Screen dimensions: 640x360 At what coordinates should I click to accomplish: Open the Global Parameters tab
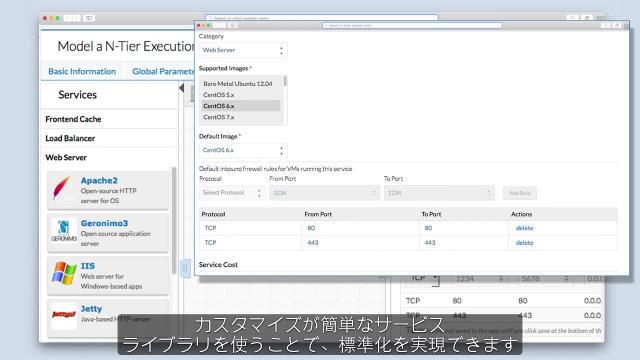point(163,71)
